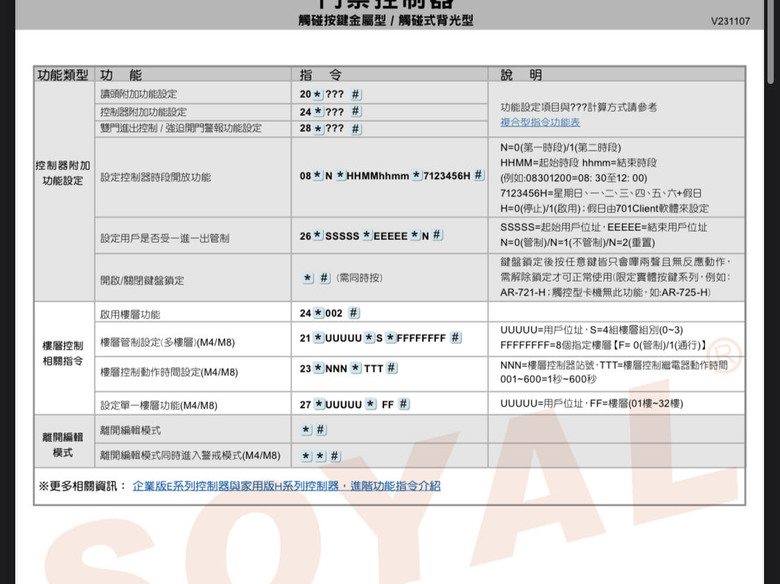780x584 pixels.
Task: Select the SSSSS=起始用戶位址 description line
Action: [x=603, y=227]
